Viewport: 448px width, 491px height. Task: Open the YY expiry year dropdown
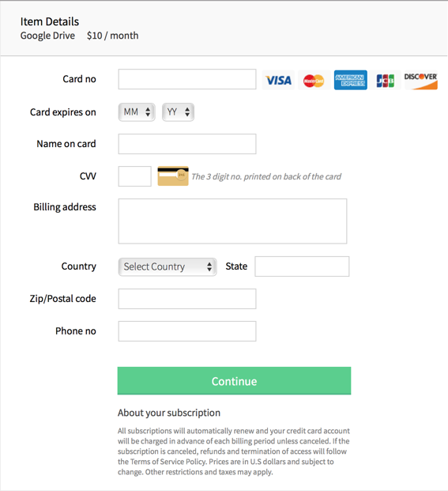click(x=178, y=112)
